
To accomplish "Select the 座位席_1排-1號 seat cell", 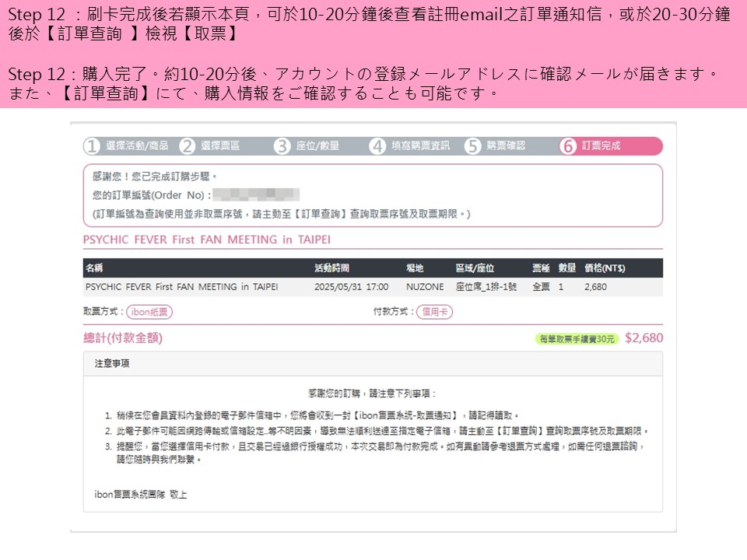I will click(486, 287).
